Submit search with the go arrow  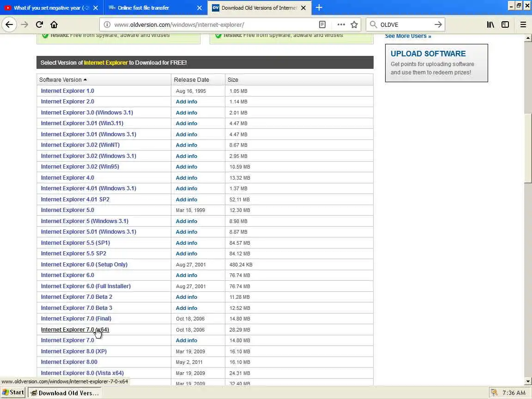(438, 24)
